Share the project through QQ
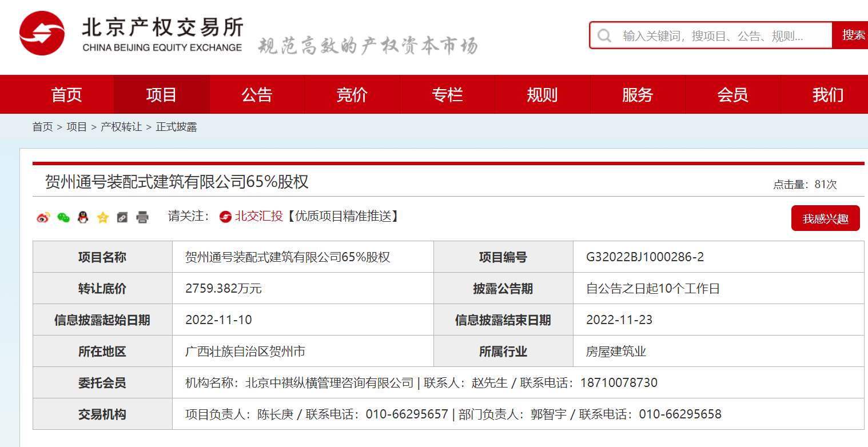This screenshot has width=868, height=447. point(82,217)
